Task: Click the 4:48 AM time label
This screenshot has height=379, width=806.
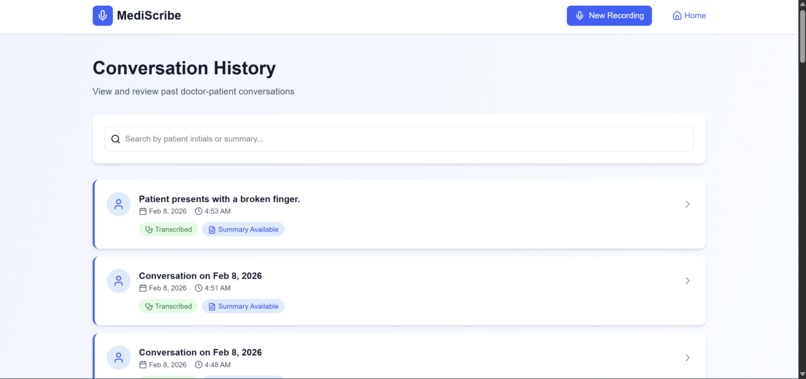Action: point(217,365)
